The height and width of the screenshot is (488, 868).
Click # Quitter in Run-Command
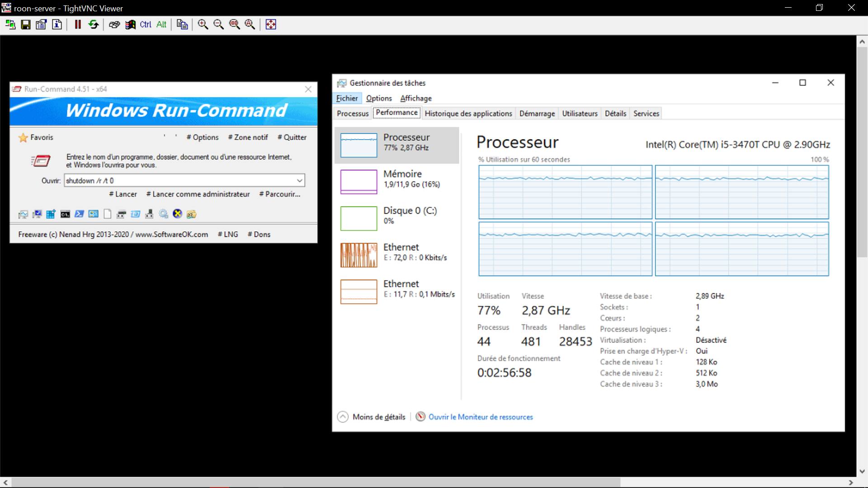pos(292,137)
